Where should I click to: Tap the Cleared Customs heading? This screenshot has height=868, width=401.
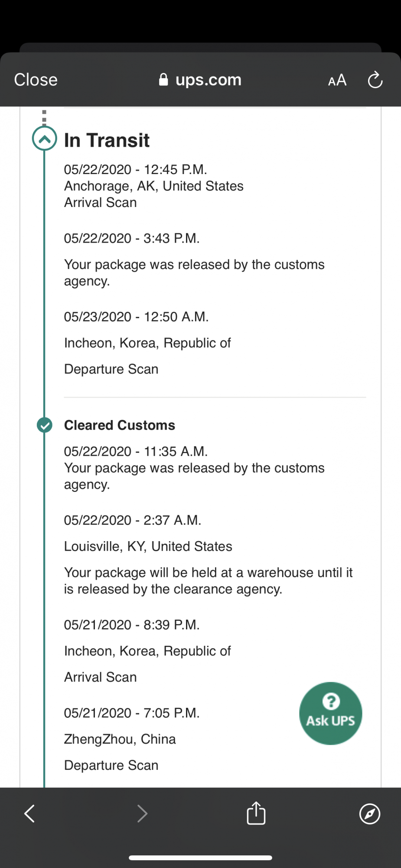click(120, 425)
